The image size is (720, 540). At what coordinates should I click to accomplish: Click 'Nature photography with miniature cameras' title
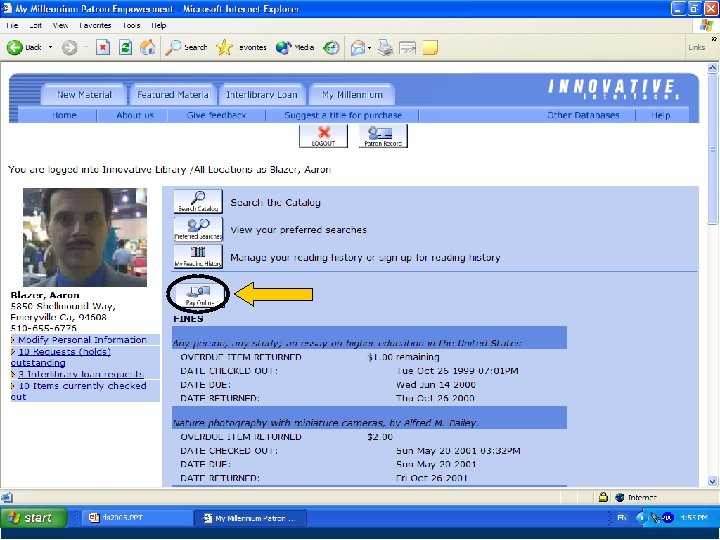coord(326,422)
